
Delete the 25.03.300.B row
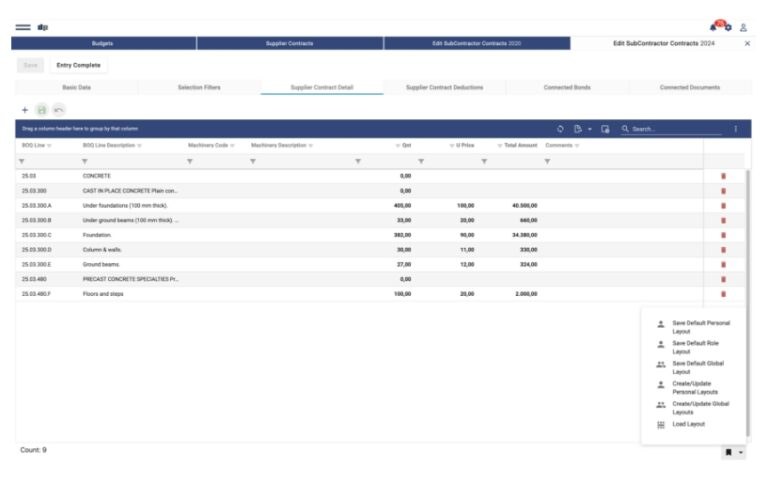723,220
